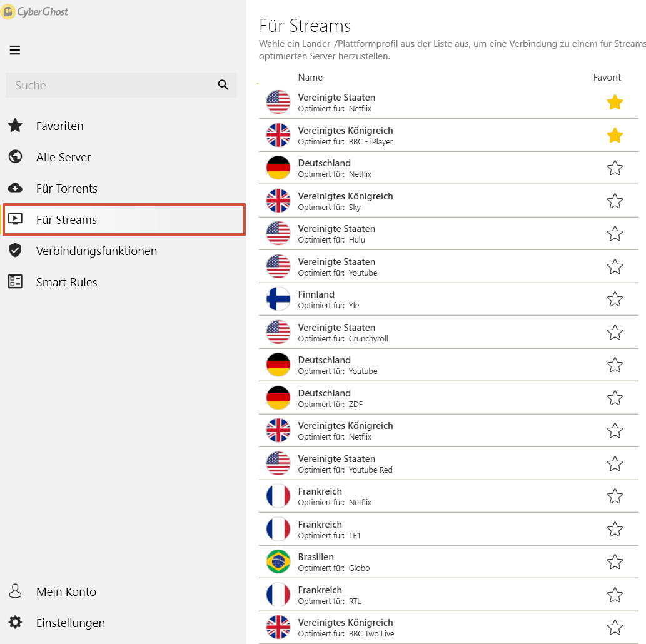The image size is (646, 644).
Task: Click UK flag for Sky server
Action: (278, 201)
